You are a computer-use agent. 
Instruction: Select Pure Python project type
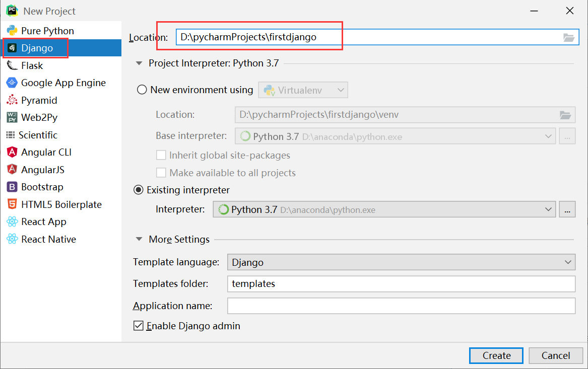point(61,31)
